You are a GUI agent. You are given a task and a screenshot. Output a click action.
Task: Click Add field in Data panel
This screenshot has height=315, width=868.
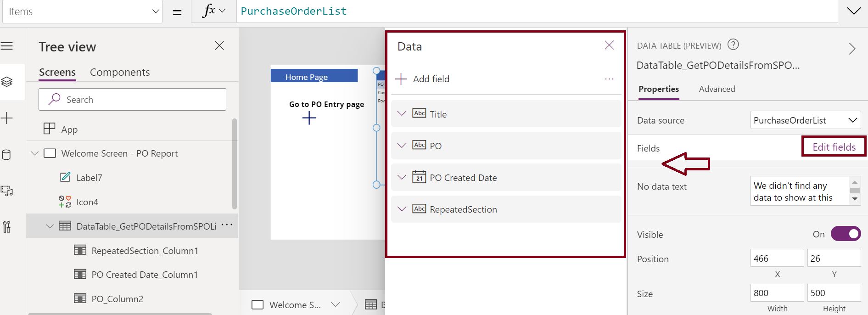click(x=431, y=79)
